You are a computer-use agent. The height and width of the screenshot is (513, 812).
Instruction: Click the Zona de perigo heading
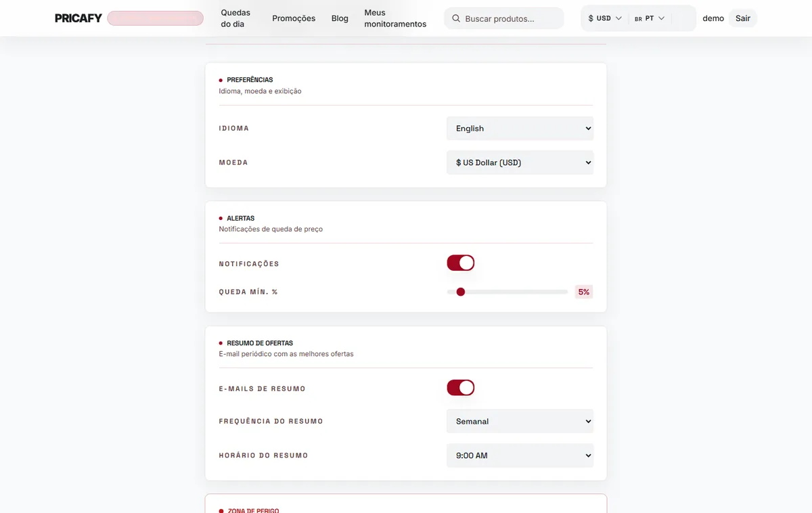coord(252,510)
